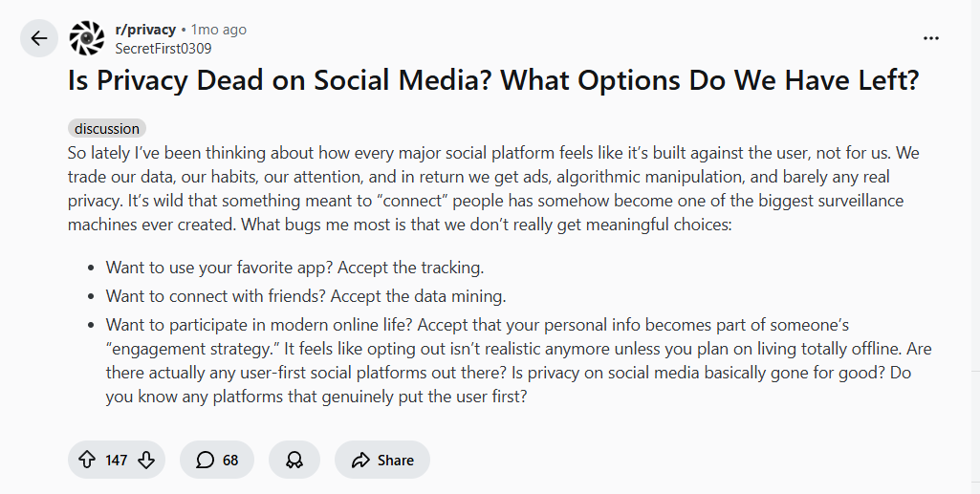Viewport: 980px width, 494px height.
Task: Give an award using the award icon
Action: click(294, 460)
